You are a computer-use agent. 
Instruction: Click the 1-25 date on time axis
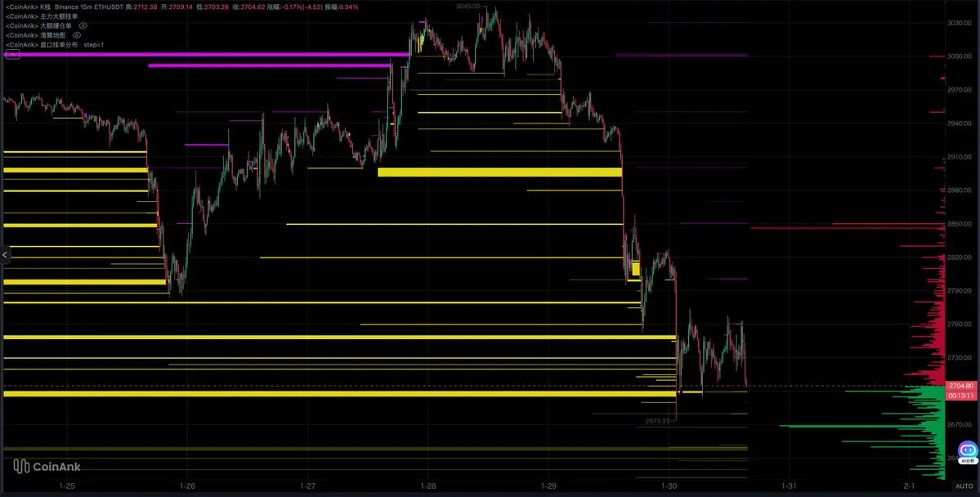67,486
